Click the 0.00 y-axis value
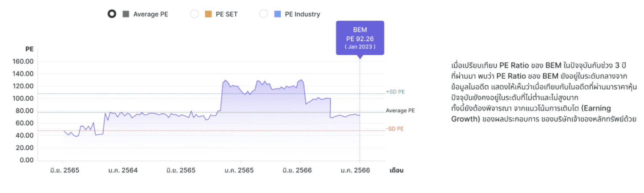The image size is (644, 193). (26, 160)
